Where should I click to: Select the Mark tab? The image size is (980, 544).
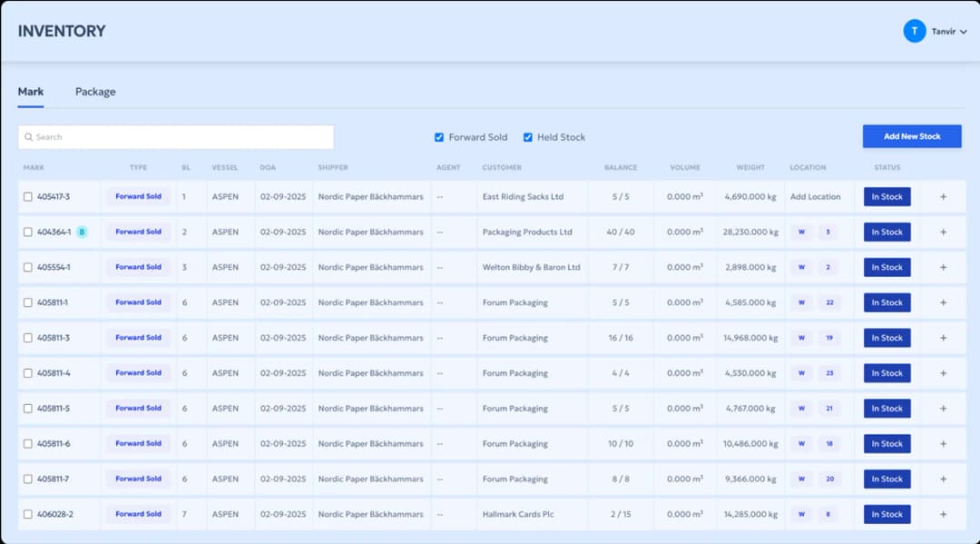click(x=31, y=92)
